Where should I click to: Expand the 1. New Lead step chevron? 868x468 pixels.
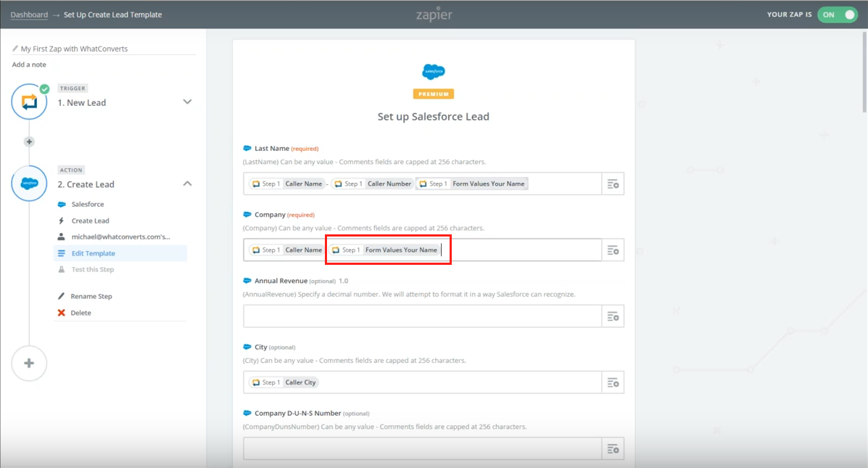pyautogui.click(x=187, y=102)
